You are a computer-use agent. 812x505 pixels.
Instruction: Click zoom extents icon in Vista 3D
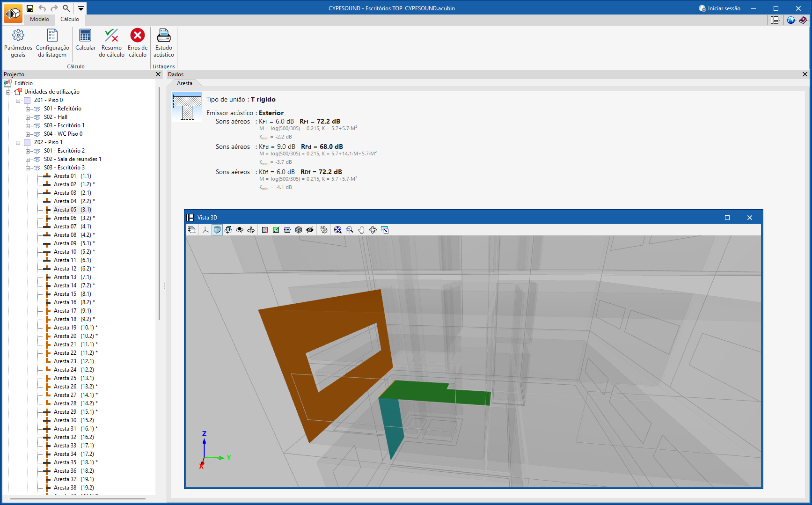[x=338, y=230]
